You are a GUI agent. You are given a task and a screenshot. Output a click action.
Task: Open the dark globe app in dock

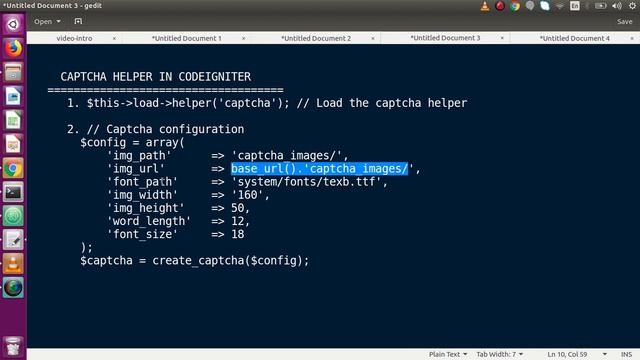coord(13,288)
